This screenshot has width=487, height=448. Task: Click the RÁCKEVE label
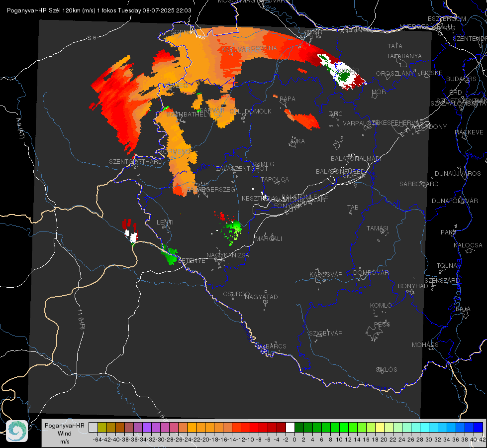coord(469,132)
